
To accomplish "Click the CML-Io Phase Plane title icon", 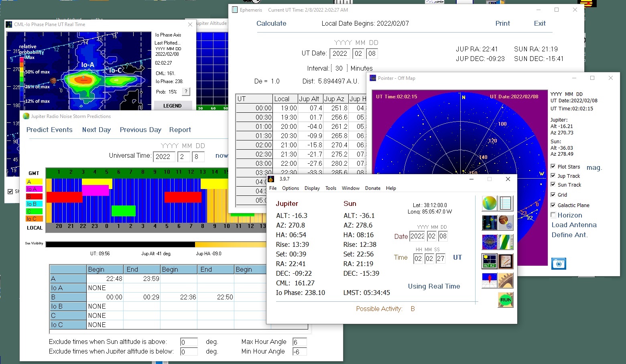I will tap(9, 24).
